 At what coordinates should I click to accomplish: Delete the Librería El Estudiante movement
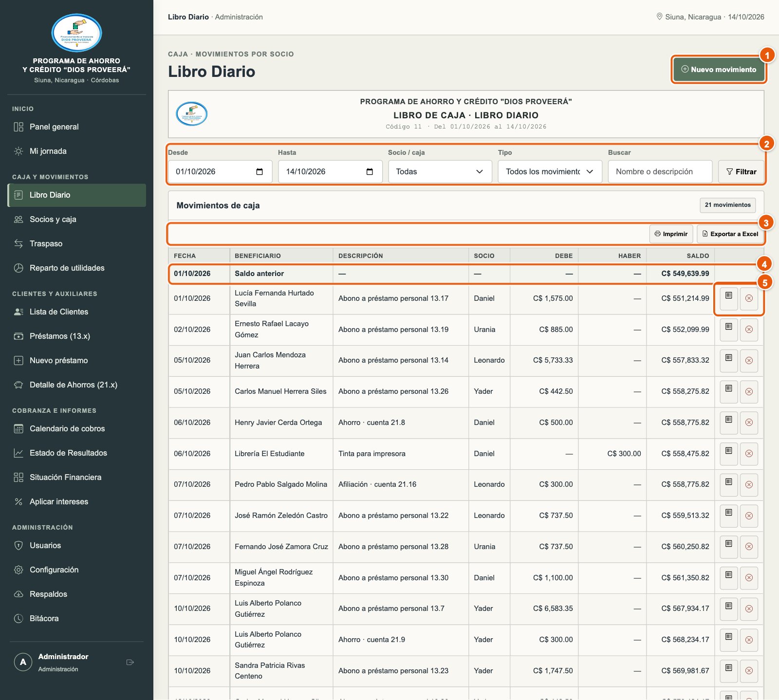[x=749, y=453]
